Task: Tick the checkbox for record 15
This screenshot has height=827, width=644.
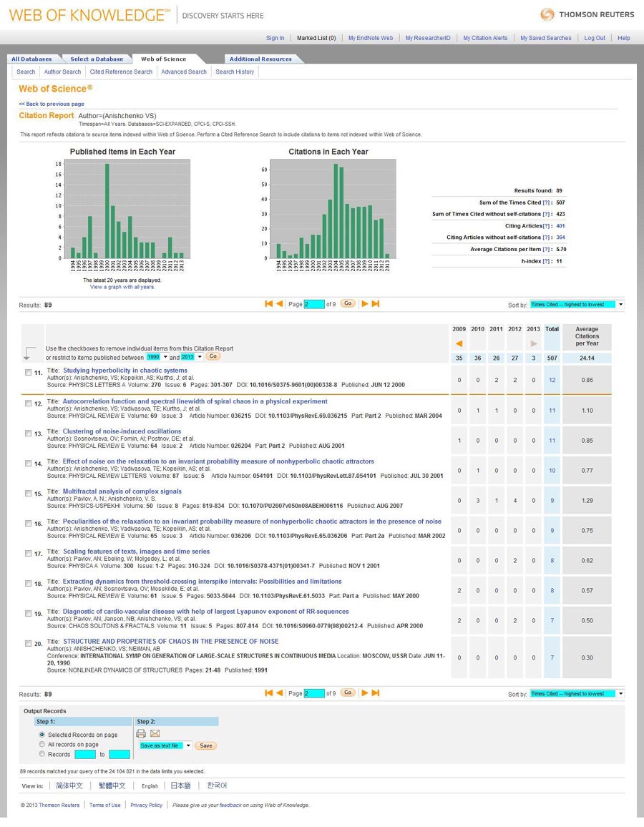Action: pyautogui.click(x=29, y=494)
